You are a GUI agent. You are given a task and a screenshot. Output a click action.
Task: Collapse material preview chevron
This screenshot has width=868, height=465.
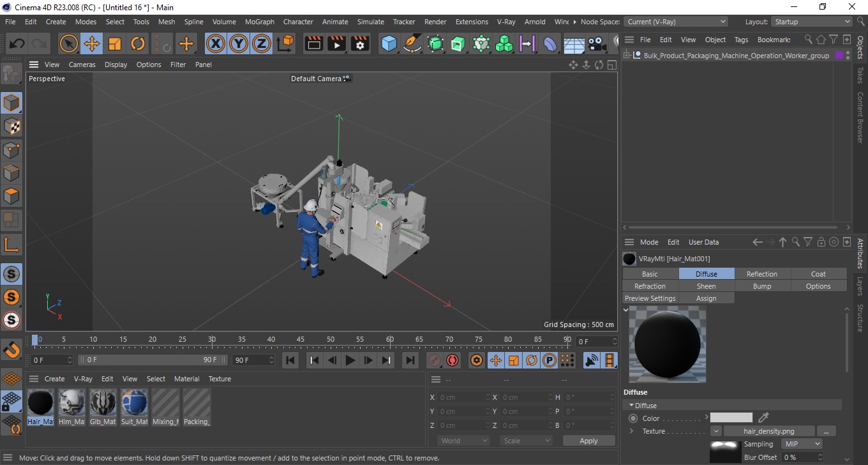click(626, 310)
